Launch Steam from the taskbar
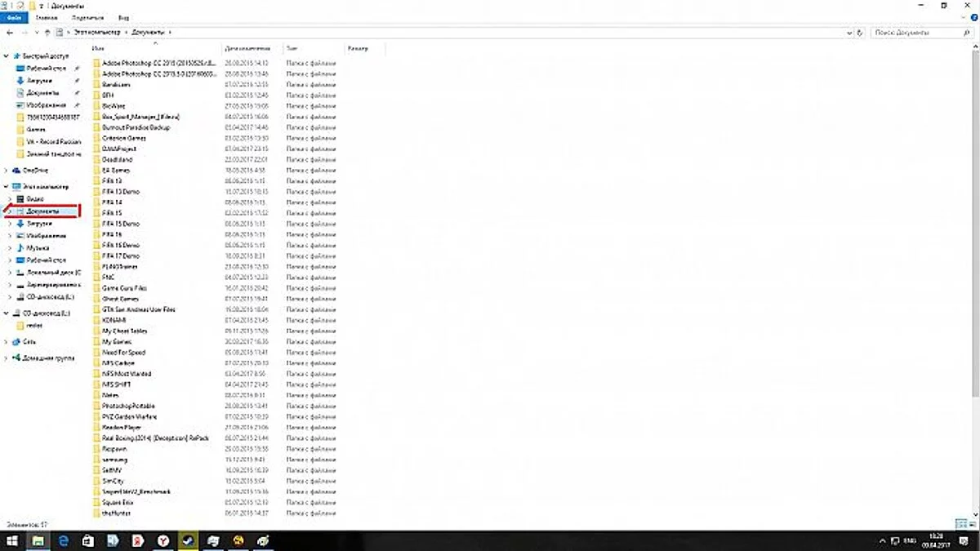The width and height of the screenshot is (980, 551). tap(188, 540)
